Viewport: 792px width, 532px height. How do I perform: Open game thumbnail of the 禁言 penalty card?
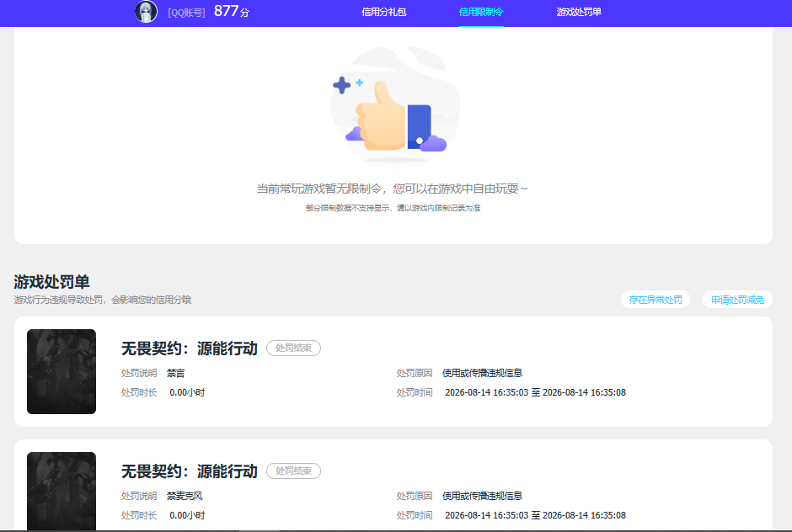click(x=62, y=371)
